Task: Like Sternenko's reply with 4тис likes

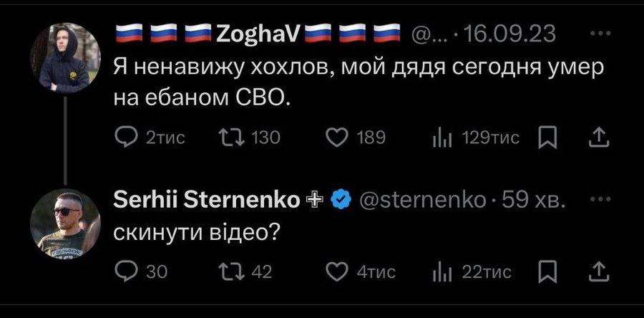Action: tap(361, 271)
